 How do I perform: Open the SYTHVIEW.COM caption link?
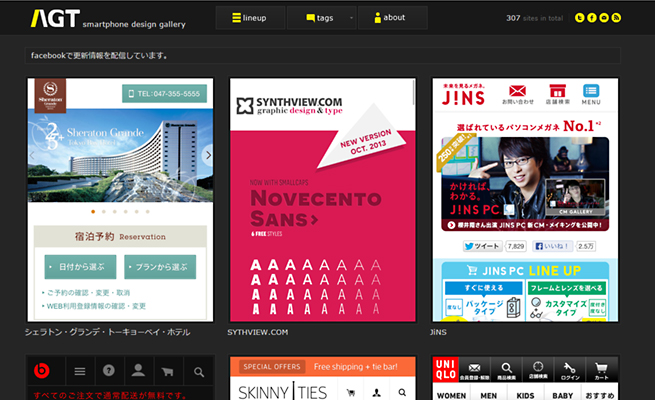pos(258,332)
